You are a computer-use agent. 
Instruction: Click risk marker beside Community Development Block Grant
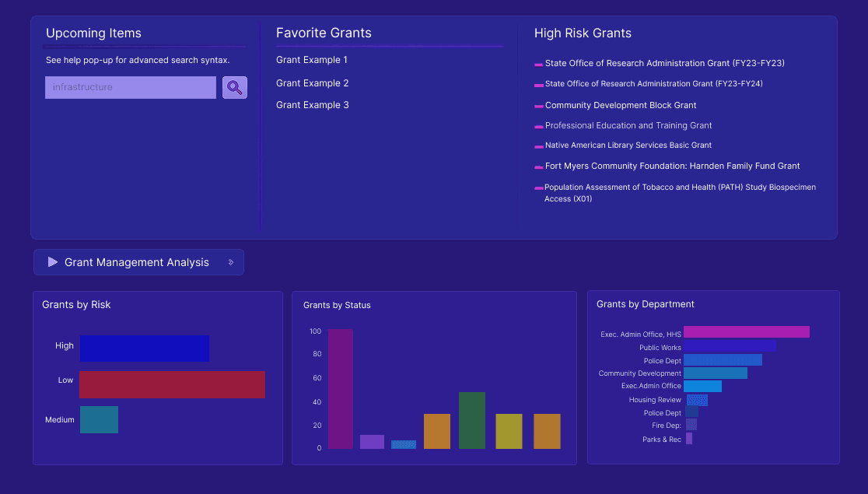[537, 105]
